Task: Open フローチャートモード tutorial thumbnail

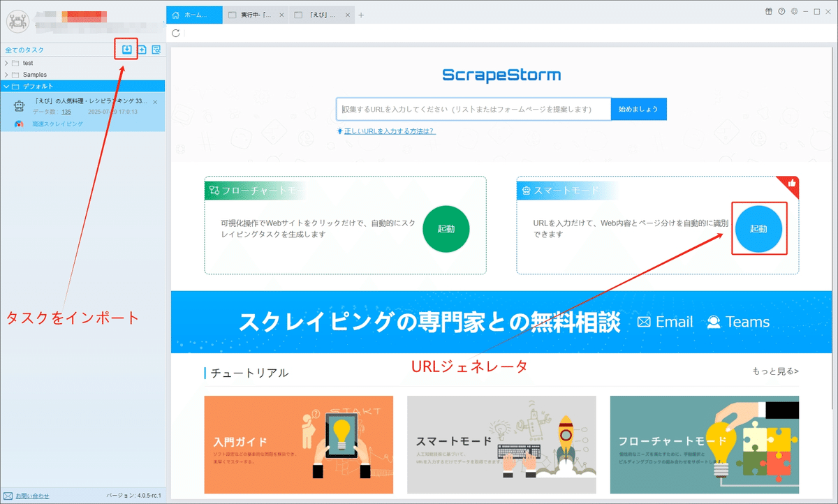Action: [705, 445]
